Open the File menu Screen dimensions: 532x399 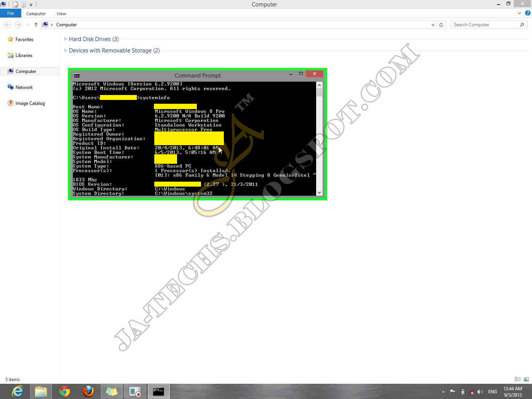pyautogui.click(x=11, y=13)
